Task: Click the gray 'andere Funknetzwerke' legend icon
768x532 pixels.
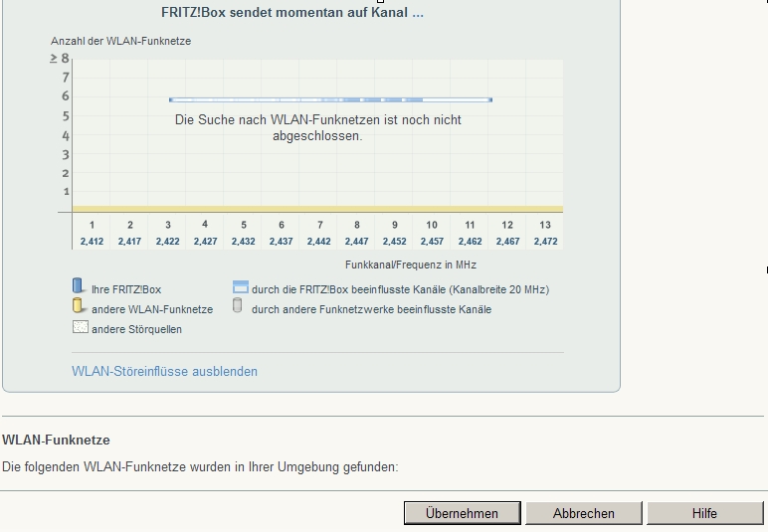Action: tap(238, 305)
